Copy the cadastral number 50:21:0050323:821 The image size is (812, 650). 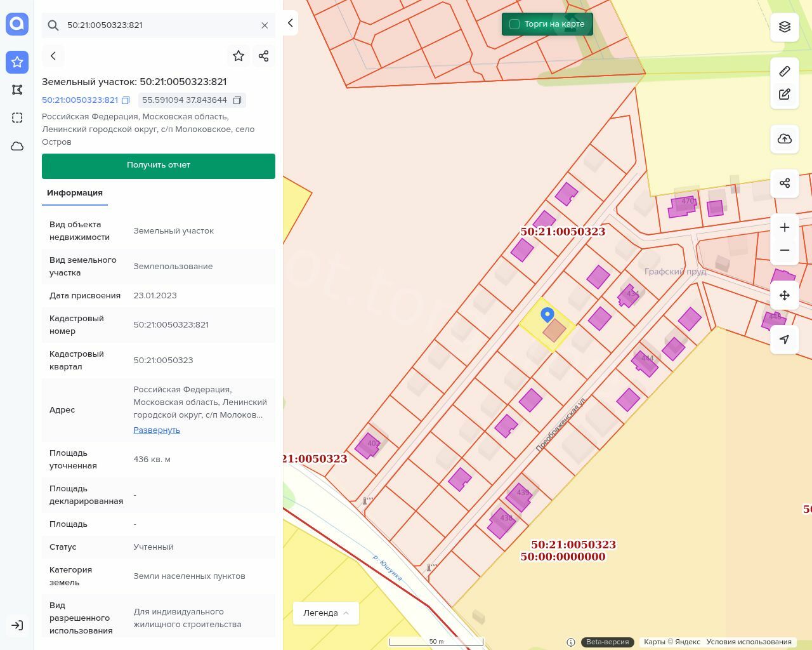click(x=126, y=100)
